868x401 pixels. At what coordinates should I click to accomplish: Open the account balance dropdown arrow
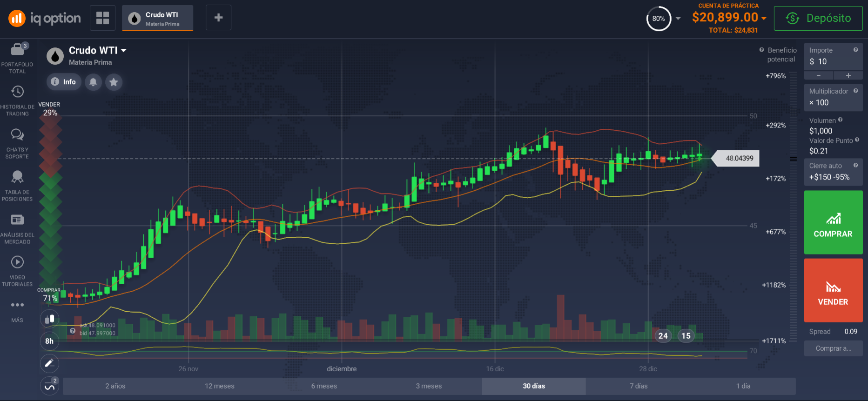coord(764,18)
